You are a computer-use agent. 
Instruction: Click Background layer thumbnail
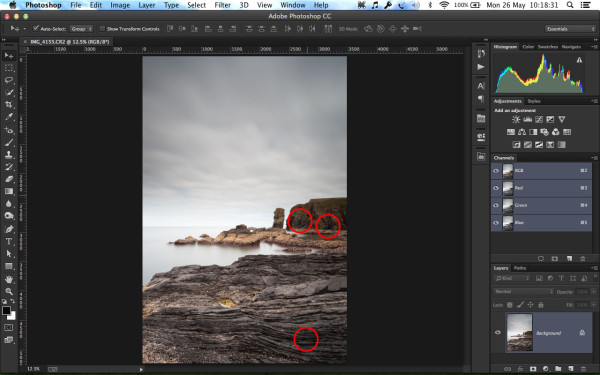click(x=519, y=332)
